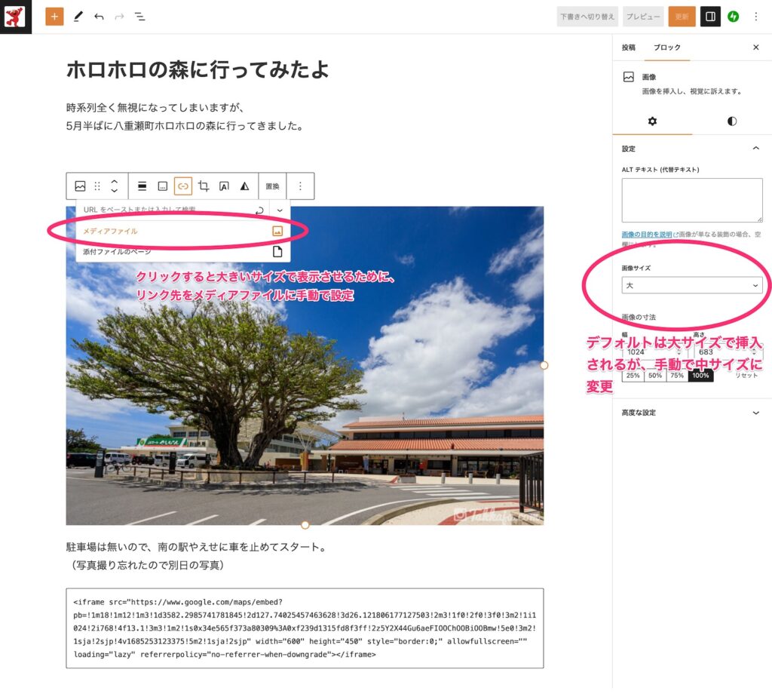Open the 画像サイズ dropdown showing 大
Image resolution: width=772 pixels, height=700 pixels.
pyautogui.click(x=691, y=285)
